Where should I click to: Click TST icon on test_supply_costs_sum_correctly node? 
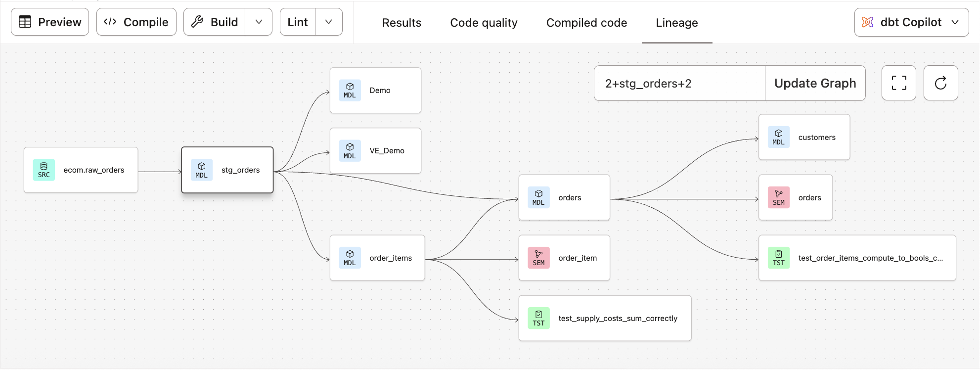pyautogui.click(x=538, y=319)
